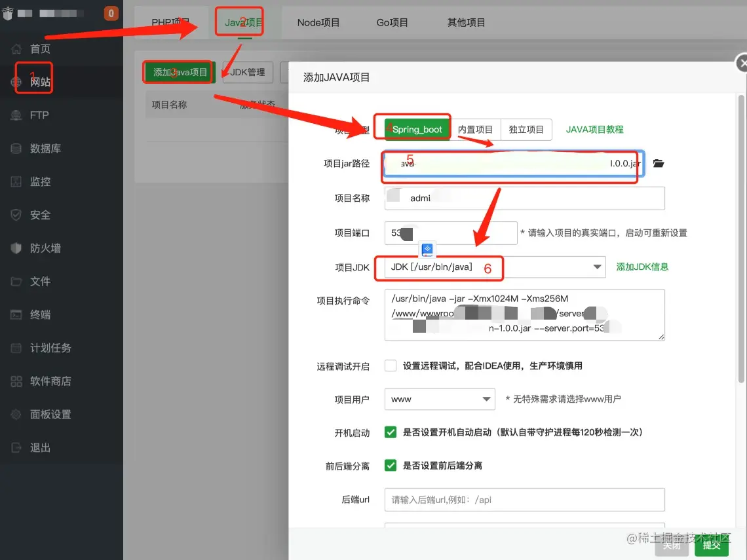The image size is (747, 560).
Task: Click the database icon beside 数据库
Action: tap(16, 149)
